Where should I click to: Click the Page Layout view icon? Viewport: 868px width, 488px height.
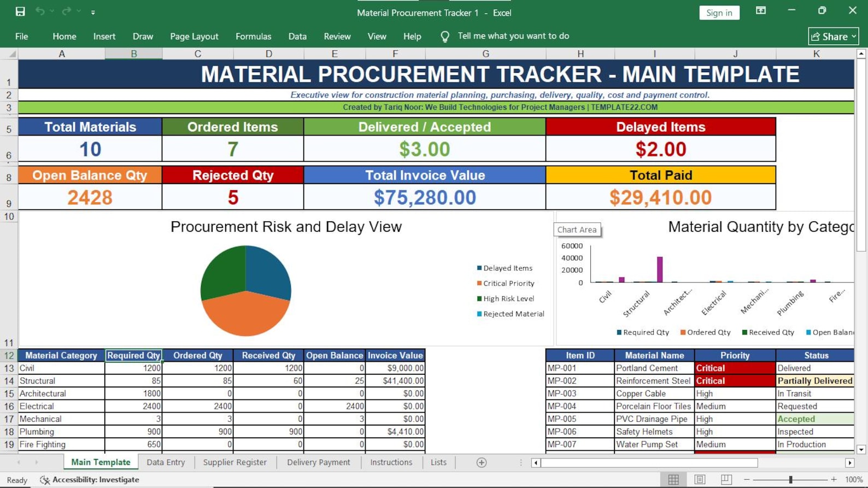(x=700, y=479)
